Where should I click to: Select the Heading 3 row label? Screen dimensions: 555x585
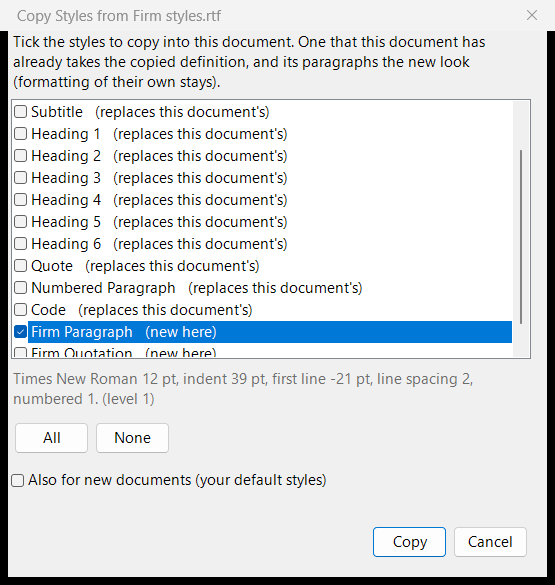[x=159, y=178]
